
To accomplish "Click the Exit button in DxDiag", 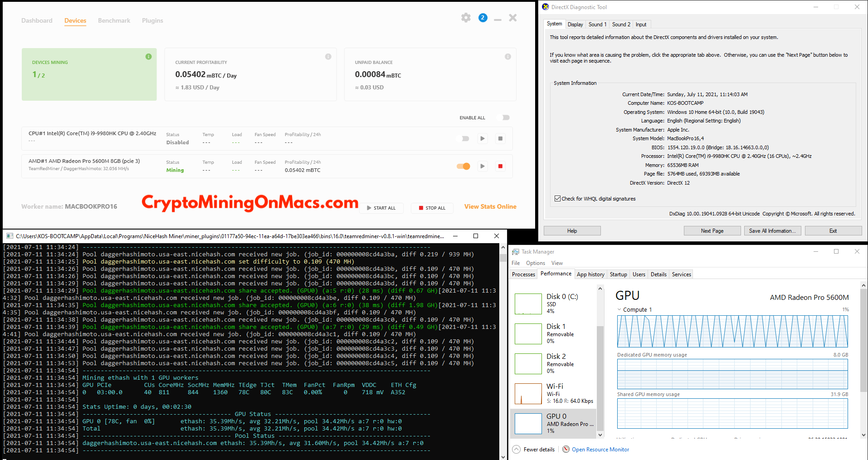I will (833, 231).
